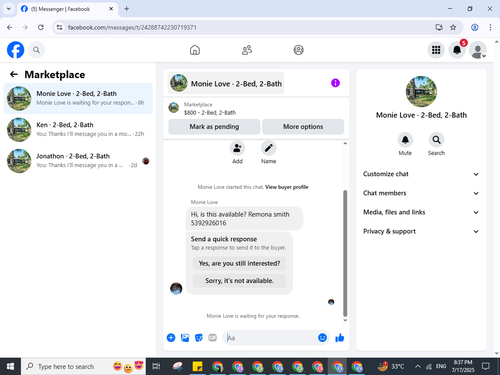This screenshot has height=375, width=500.
Task: Open the tab search dropdown arrow
Action: click(x=9, y=9)
